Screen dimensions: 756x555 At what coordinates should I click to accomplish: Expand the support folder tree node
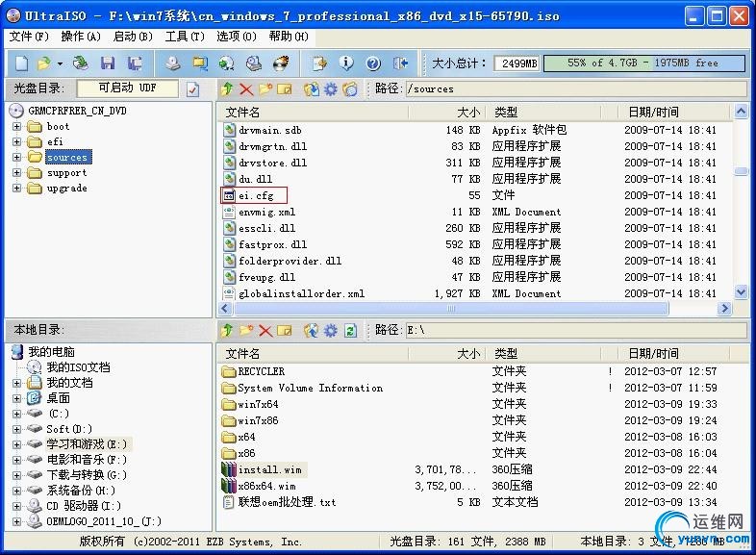[x=17, y=172]
